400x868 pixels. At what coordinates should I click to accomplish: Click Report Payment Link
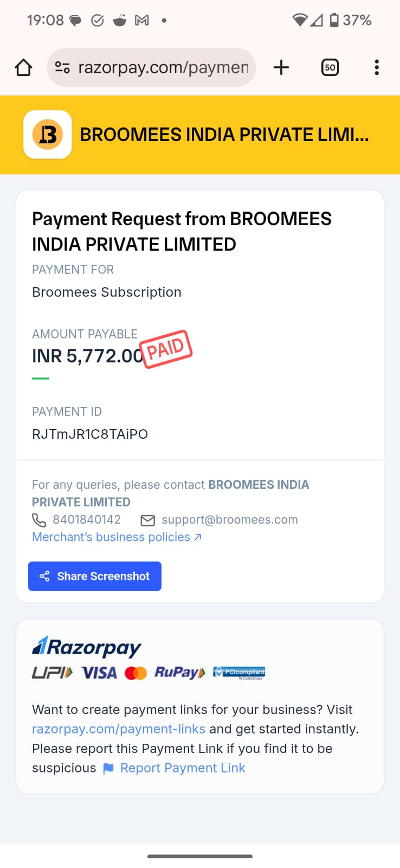tap(183, 768)
